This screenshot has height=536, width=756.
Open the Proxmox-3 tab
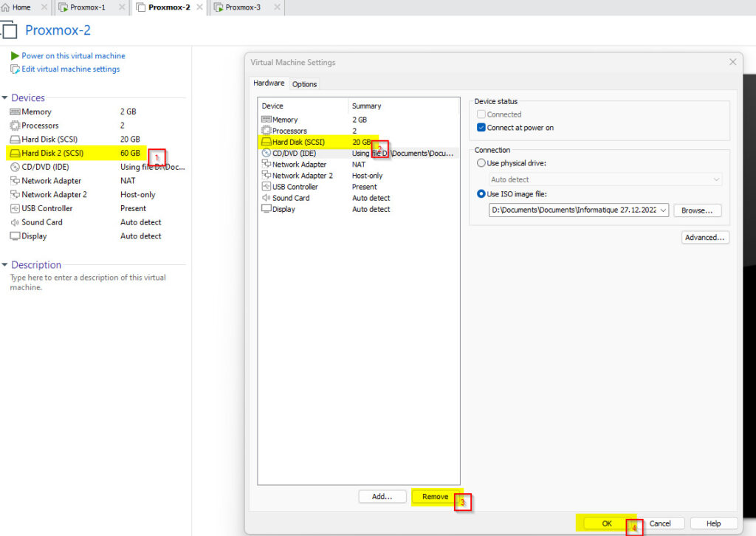[242, 7]
